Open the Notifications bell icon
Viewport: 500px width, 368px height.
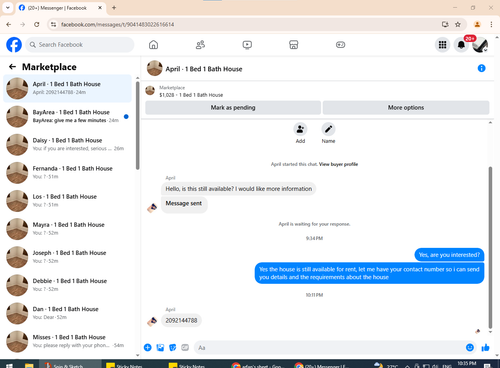(x=461, y=45)
